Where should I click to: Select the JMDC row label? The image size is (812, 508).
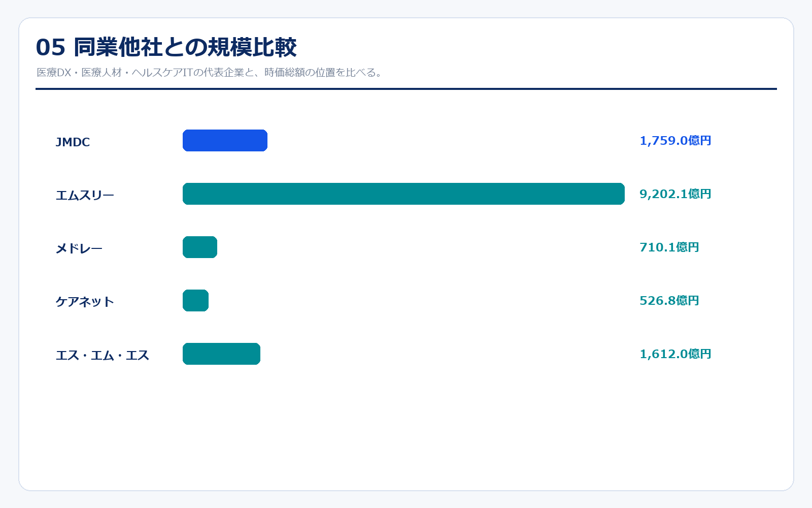tap(73, 142)
